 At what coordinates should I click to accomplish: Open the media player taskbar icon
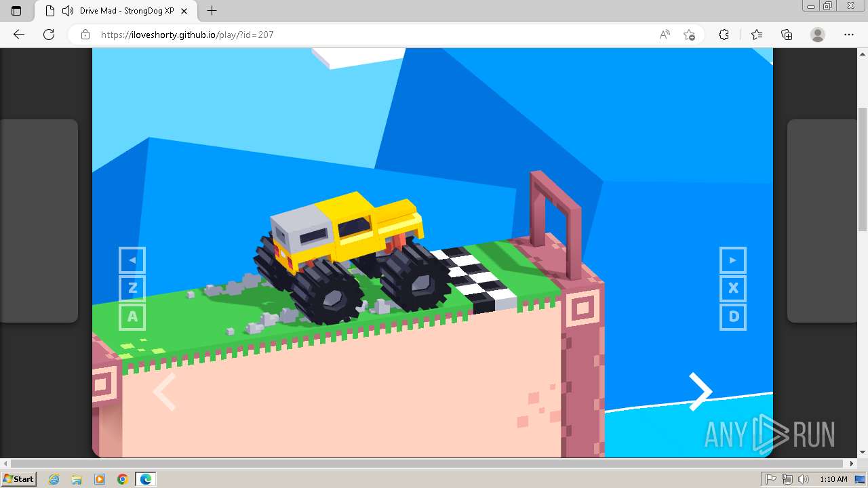pyautogui.click(x=100, y=479)
